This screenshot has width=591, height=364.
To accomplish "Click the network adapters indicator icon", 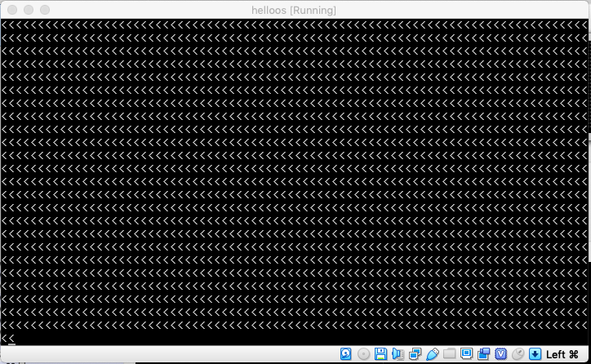I will click(x=415, y=354).
